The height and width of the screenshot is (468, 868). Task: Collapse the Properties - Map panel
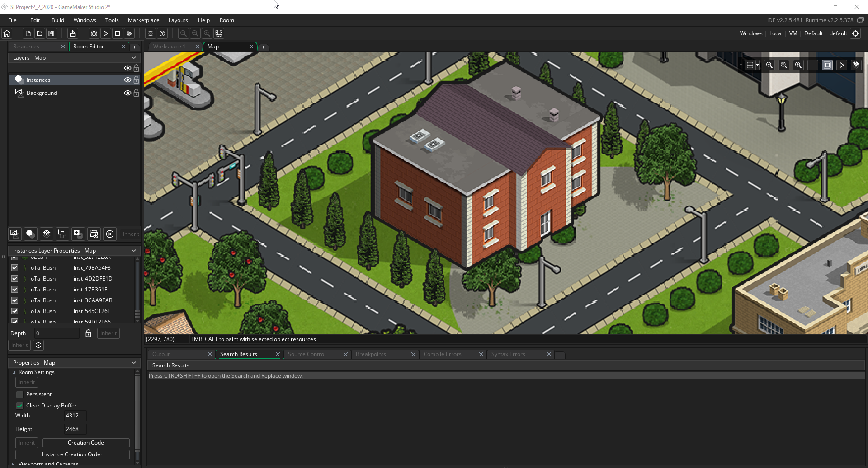134,363
